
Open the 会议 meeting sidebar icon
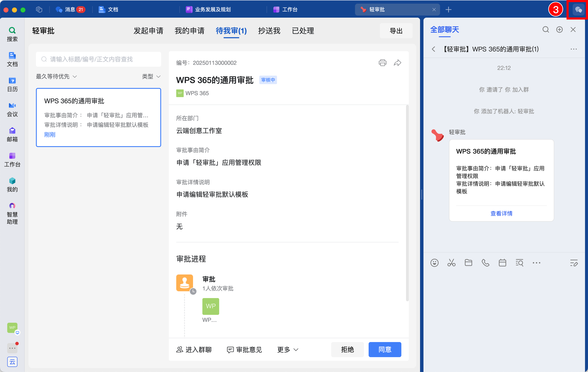click(x=12, y=110)
